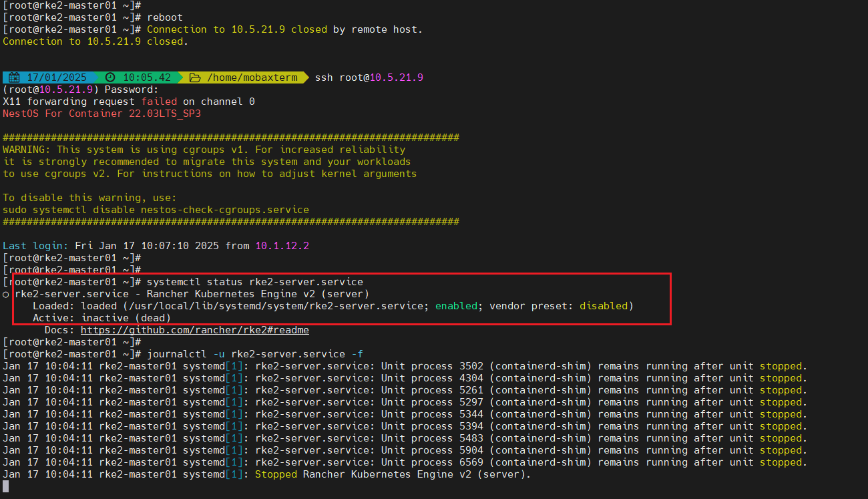Viewport: 868px width, 499px height.
Task: Click the 'journalctl -u rke2-server.service -f' command
Action: pyautogui.click(x=255, y=354)
